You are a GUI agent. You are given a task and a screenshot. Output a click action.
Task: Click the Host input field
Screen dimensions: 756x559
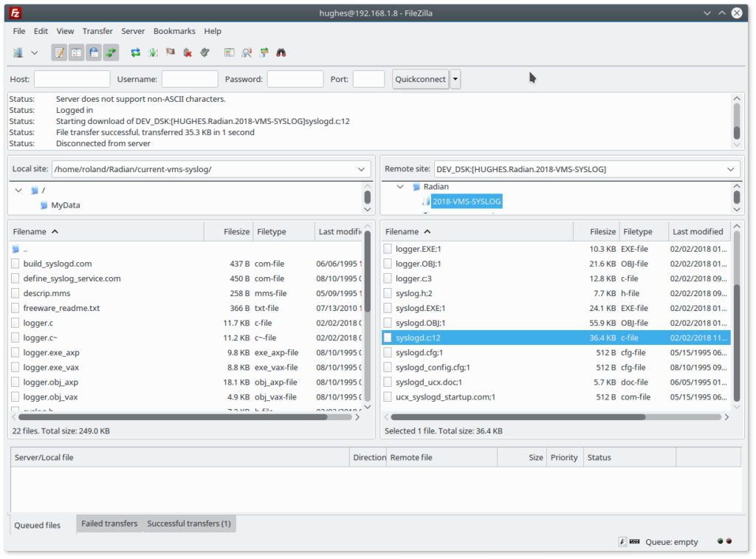pyautogui.click(x=72, y=79)
